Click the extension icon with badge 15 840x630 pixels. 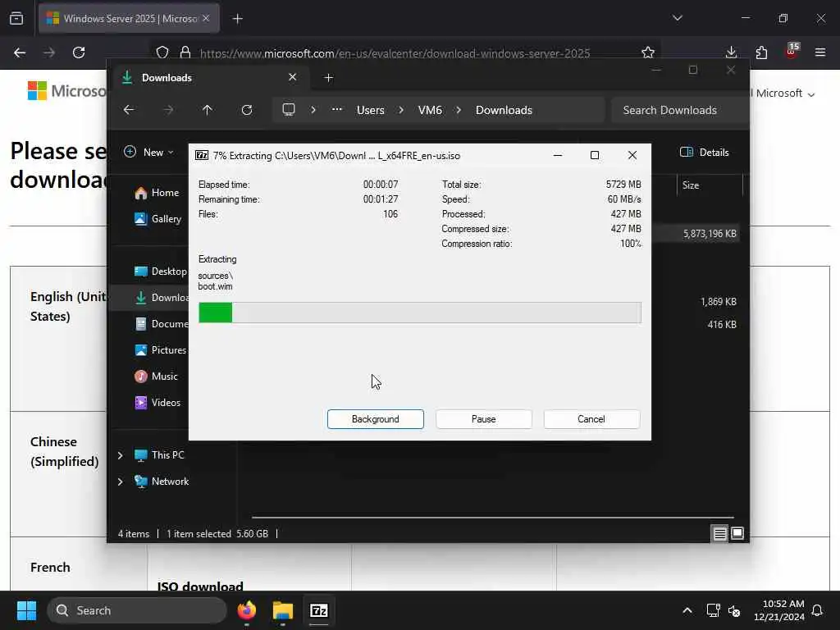click(792, 51)
